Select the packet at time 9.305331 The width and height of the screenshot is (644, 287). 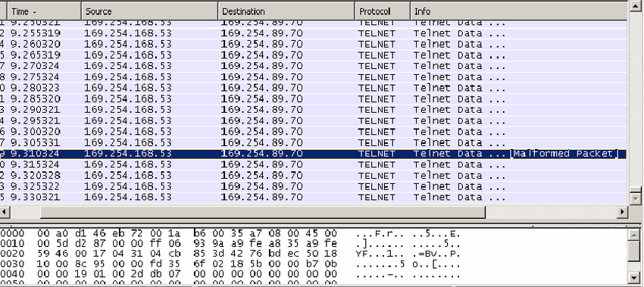tap(314, 142)
